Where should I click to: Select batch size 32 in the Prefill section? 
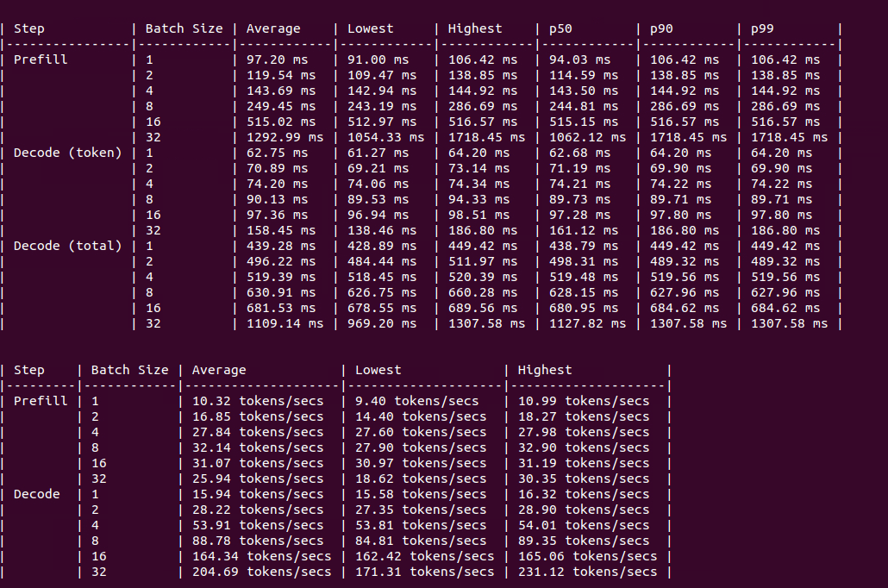coord(141,137)
